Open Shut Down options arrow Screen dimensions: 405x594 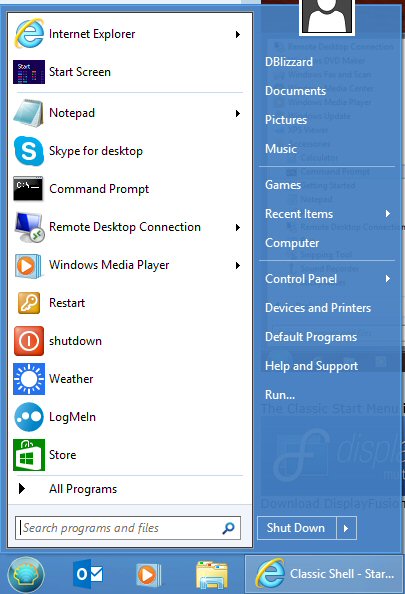(346, 528)
